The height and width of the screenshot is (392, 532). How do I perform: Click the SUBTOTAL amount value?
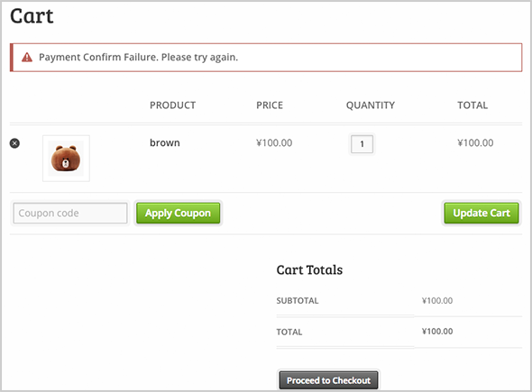click(x=437, y=300)
